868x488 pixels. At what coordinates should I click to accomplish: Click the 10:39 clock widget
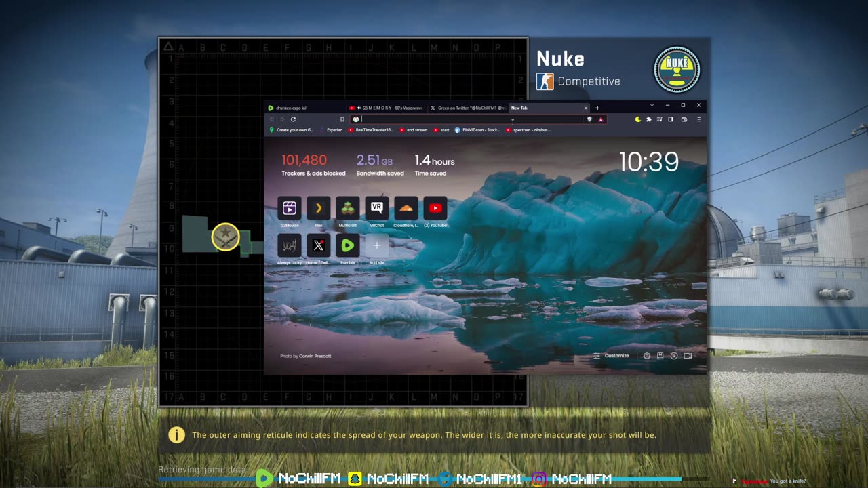click(649, 162)
